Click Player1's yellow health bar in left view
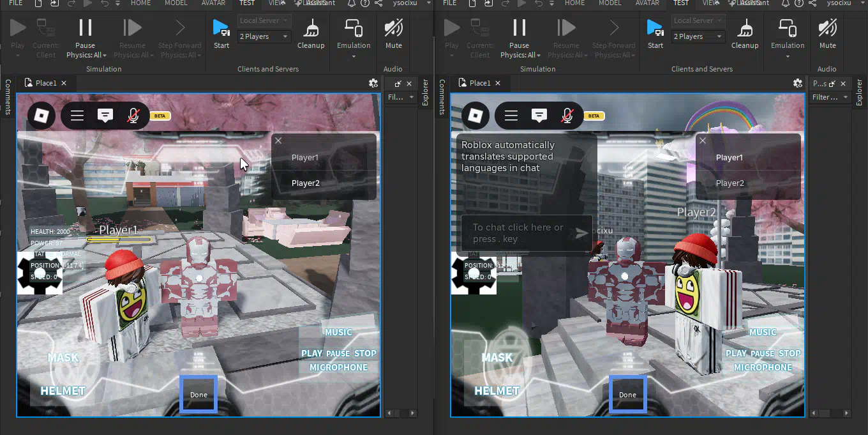This screenshot has height=435, width=868. click(x=119, y=240)
